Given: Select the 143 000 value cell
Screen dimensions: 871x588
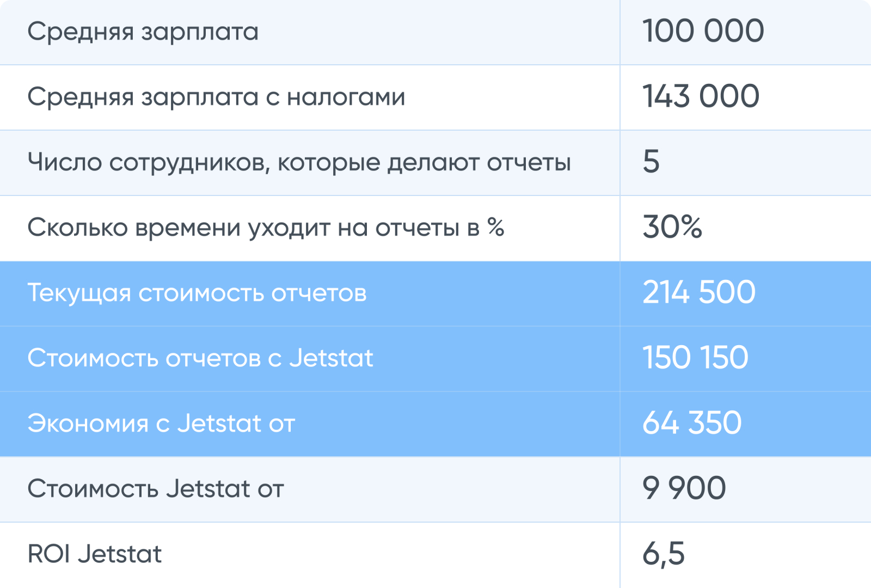Looking at the screenshot, I should pos(701,96).
